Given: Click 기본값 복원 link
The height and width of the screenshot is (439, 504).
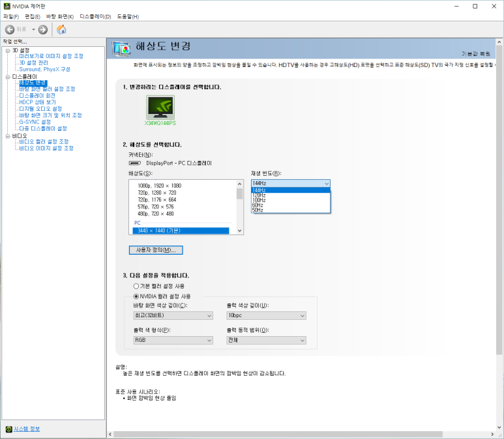Looking at the screenshot, I should point(476,54).
